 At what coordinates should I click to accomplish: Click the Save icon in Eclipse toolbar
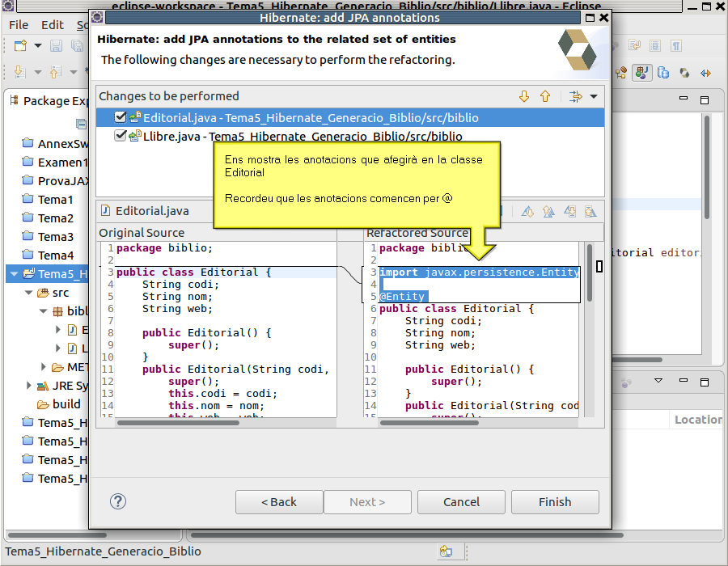[x=56, y=45]
